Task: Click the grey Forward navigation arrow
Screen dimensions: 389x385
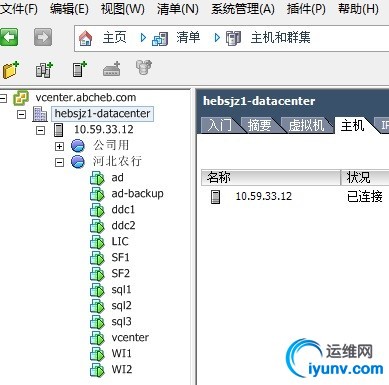Action: click(x=43, y=37)
